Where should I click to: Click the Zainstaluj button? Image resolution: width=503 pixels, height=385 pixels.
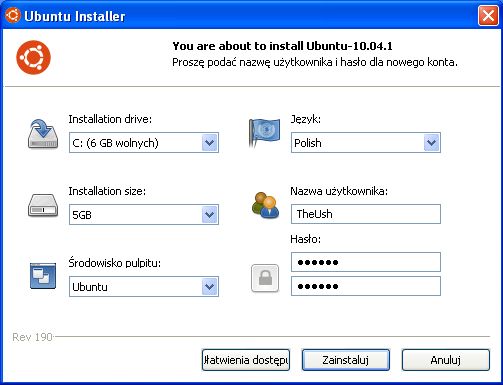pyautogui.click(x=346, y=360)
